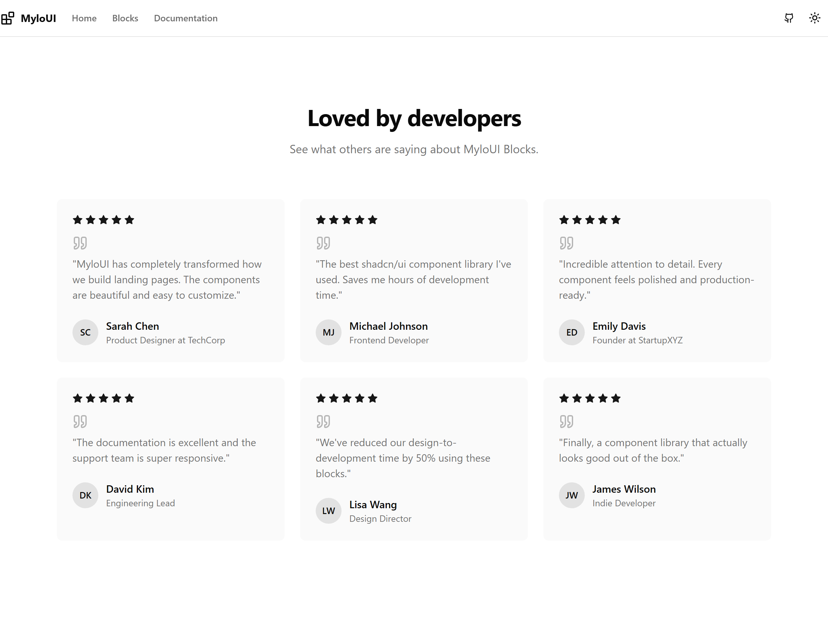Image resolution: width=828 pixels, height=644 pixels.
Task: Open the Blocks nav link
Action: pyautogui.click(x=125, y=18)
